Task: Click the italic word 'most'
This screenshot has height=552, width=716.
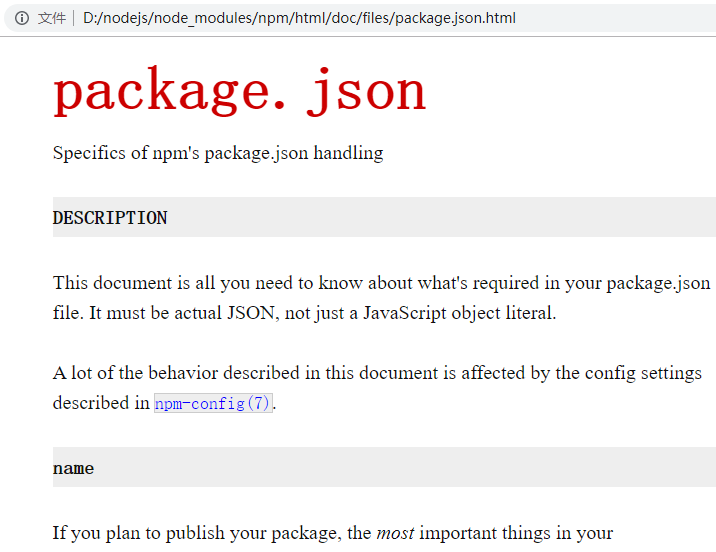Action: tap(395, 533)
